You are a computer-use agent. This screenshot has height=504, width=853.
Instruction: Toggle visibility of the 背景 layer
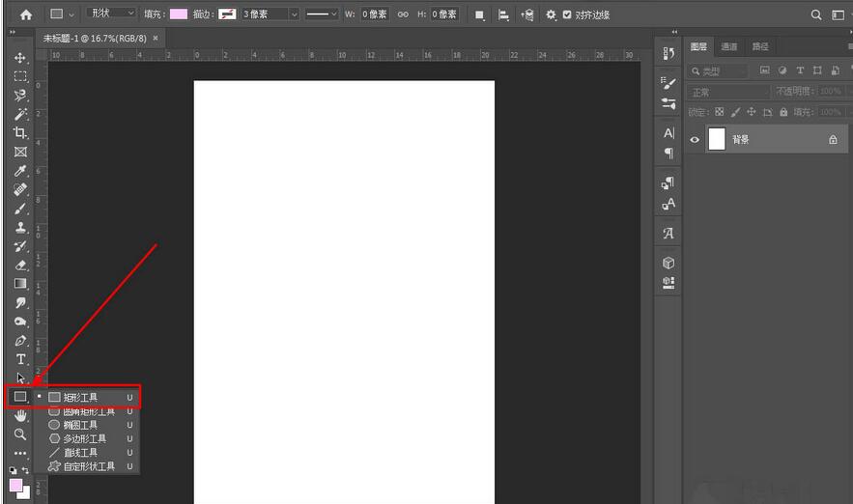694,140
